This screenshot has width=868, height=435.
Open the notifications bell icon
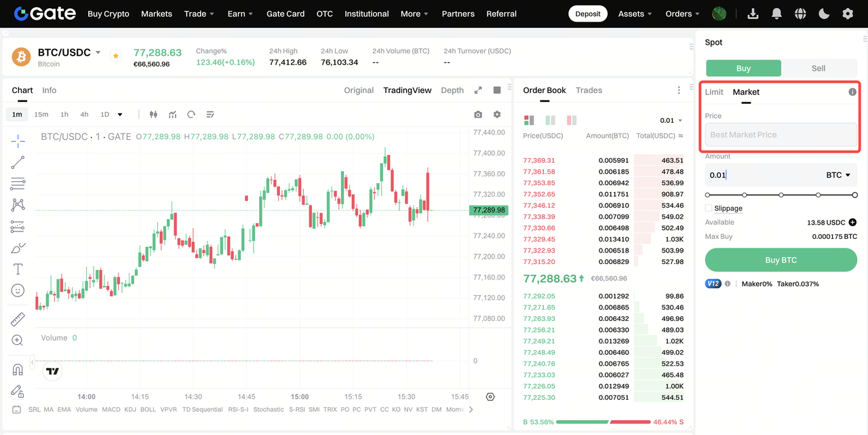[776, 14]
